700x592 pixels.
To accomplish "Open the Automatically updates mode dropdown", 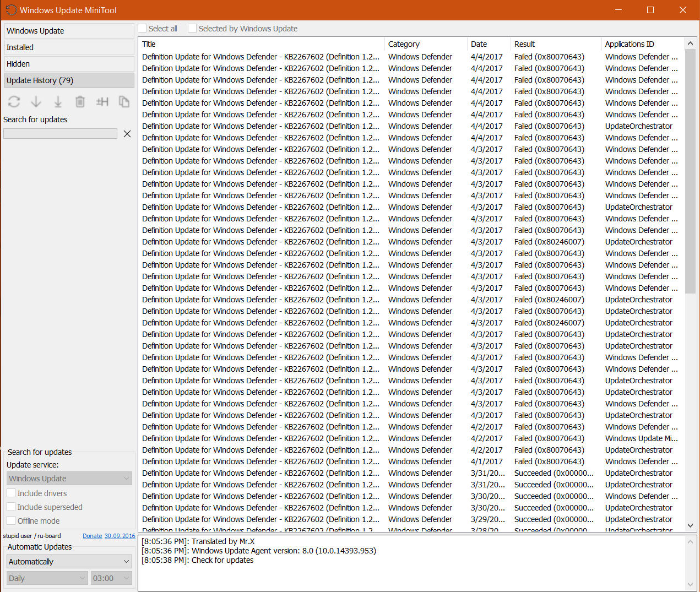I will click(69, 562).
